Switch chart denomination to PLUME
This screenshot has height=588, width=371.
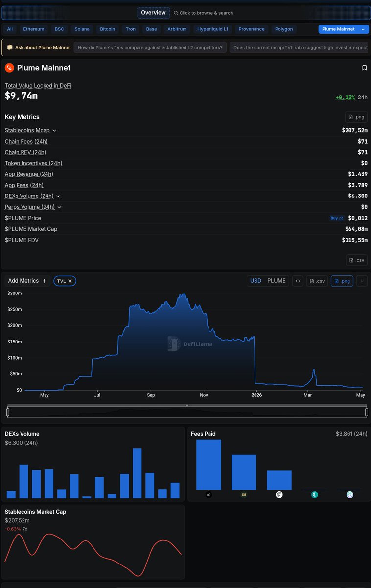click(277, 281)
